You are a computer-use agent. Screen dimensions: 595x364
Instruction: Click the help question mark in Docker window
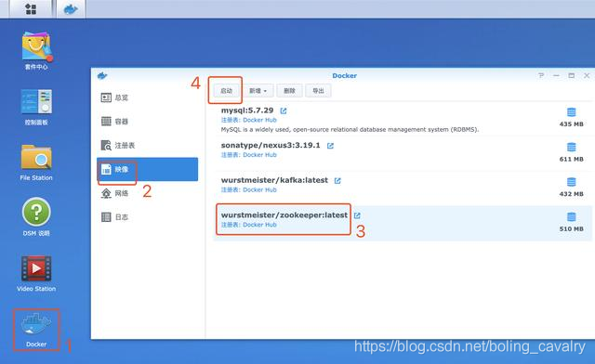click(541, 75)
